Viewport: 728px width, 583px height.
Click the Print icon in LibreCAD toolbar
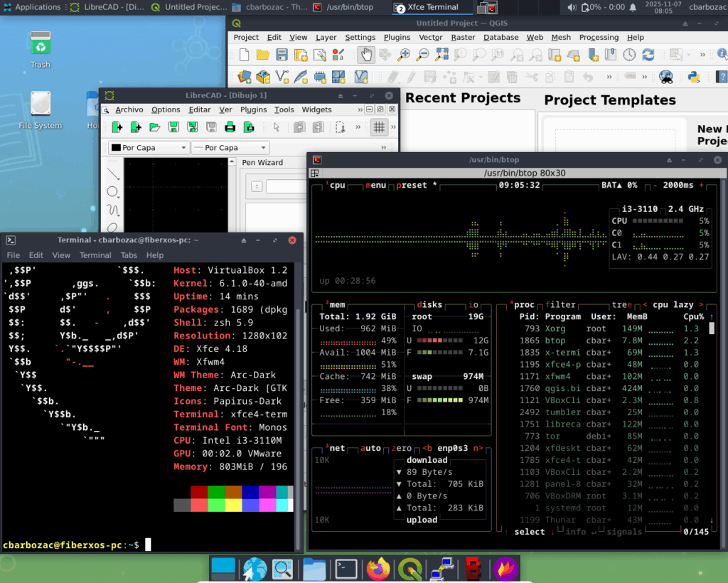(x=230, y=127)
